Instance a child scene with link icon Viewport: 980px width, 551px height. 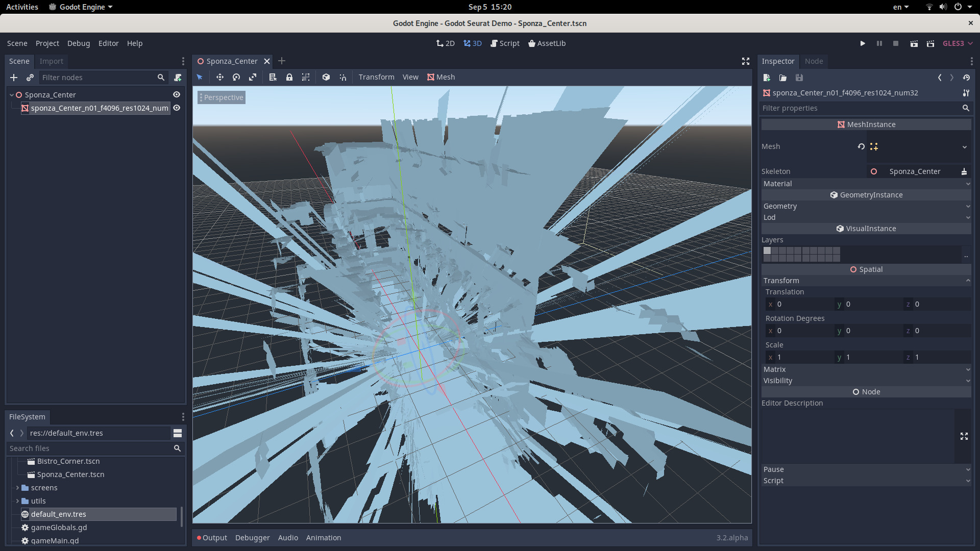click(x=30, y=78)
